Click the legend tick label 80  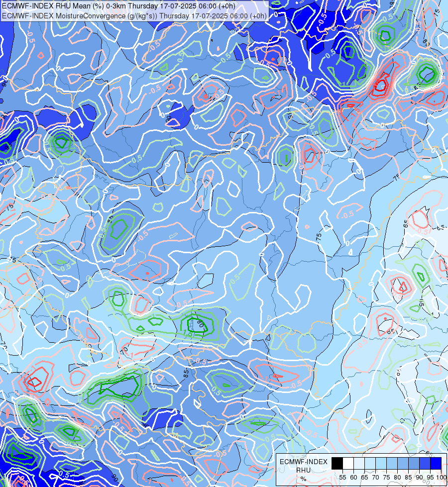pos(397,478)
